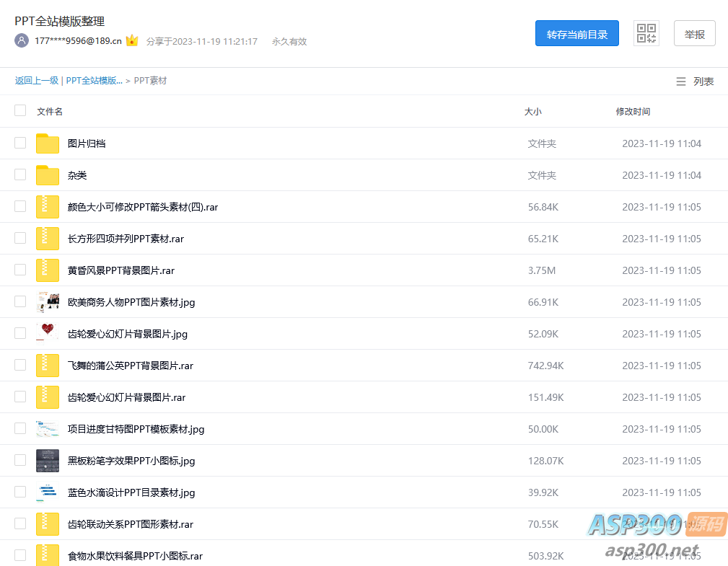The image size is (728, 566).
Task: Open the 黑板粉笔字效果PPT小图标.jpg thumbnail
Action: coord(48,461)
